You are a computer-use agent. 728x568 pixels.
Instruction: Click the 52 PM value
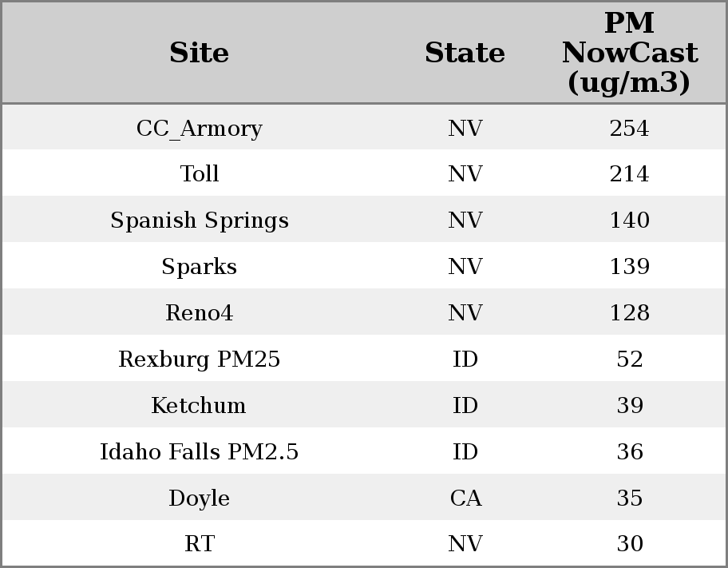click(629, 359)
